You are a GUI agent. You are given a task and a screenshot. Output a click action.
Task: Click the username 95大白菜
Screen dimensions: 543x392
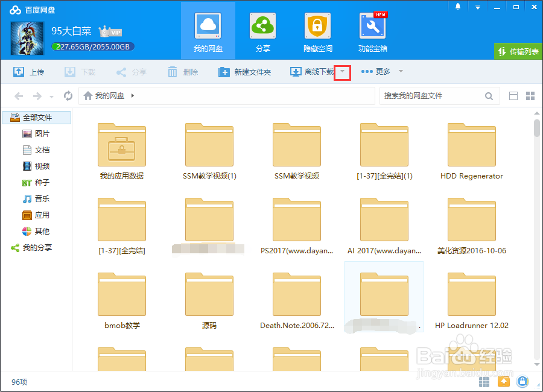71,31
